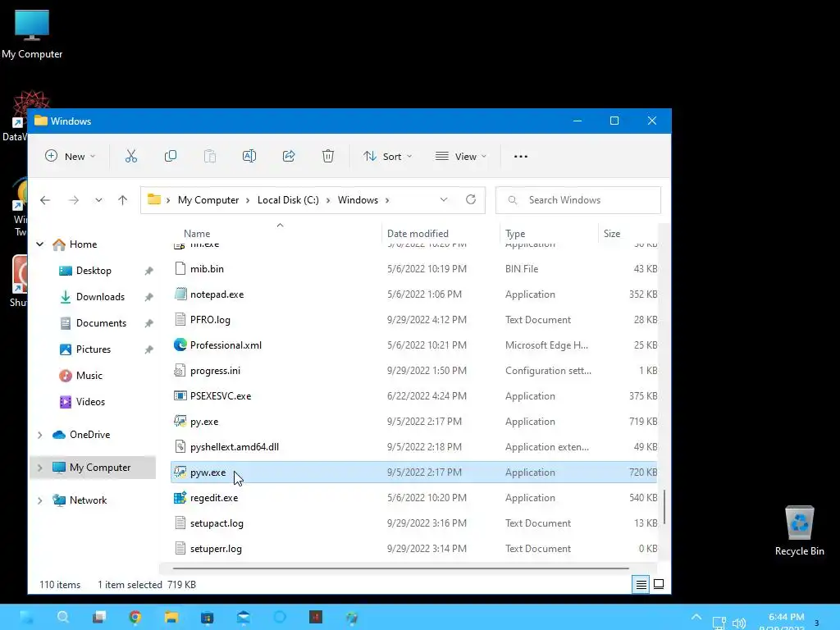Sort by the Type column header
The image size is (840, 630).
tap(515, 234)
